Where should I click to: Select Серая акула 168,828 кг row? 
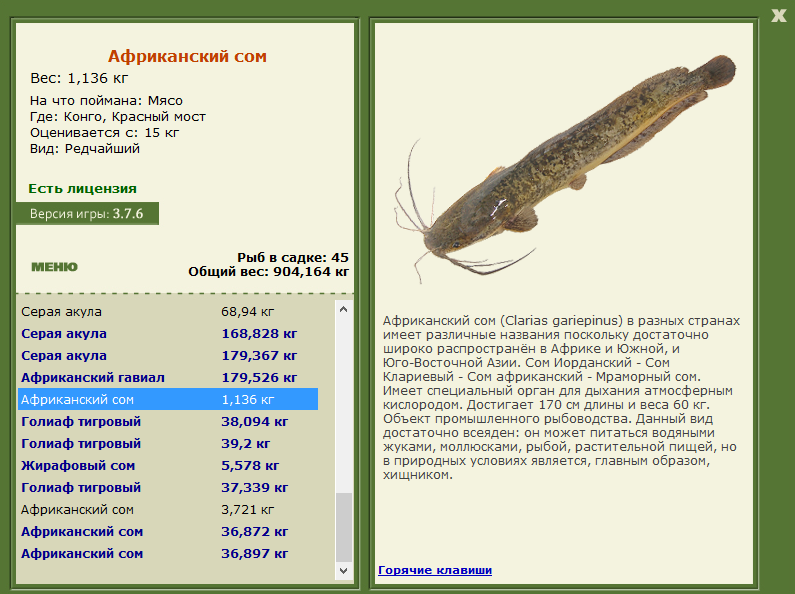[168, 333]
